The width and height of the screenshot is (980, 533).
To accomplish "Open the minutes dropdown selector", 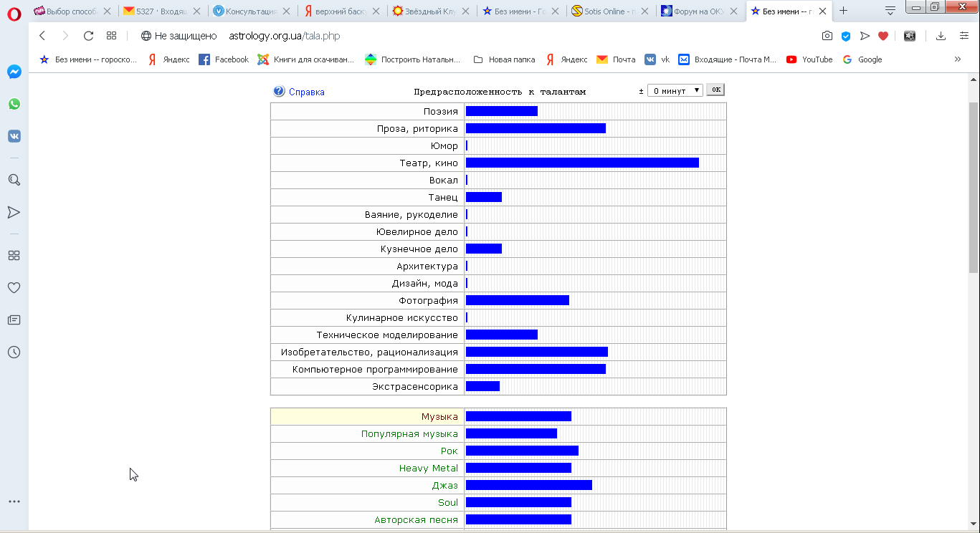I will 675,91.
